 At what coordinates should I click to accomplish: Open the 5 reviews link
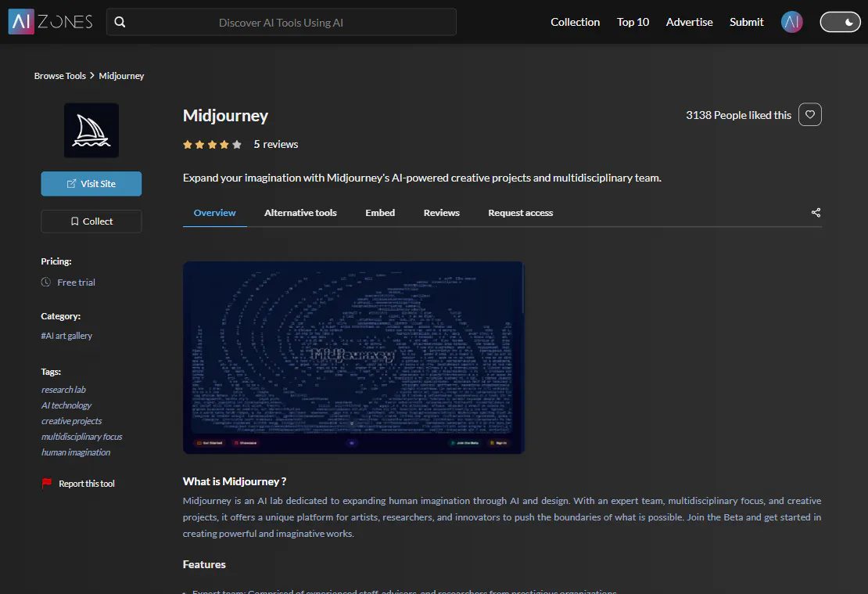[x=276, y=145]
